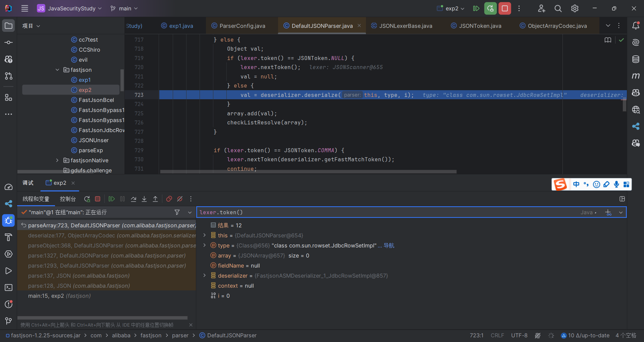This screenshot has height=342, width=644.
Task: Collapse the fastjson folder
Action: (x=57, y=70)
